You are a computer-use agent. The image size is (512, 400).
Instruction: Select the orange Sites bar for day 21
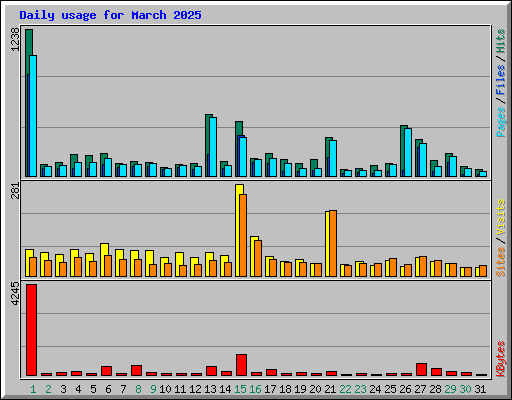333,243
